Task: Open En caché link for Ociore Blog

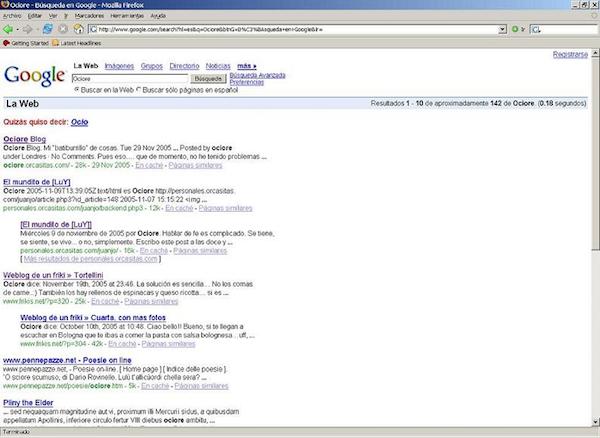Action: point(149,166)
